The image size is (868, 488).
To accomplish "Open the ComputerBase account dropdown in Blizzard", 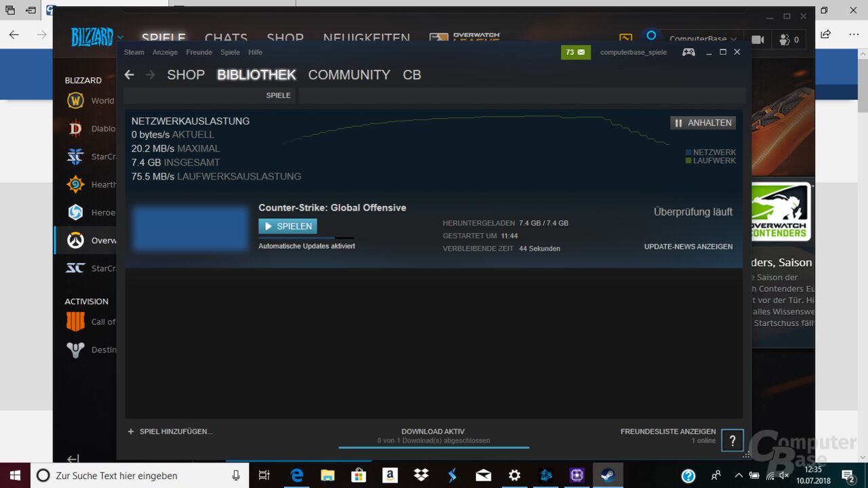I will [703, 39].
